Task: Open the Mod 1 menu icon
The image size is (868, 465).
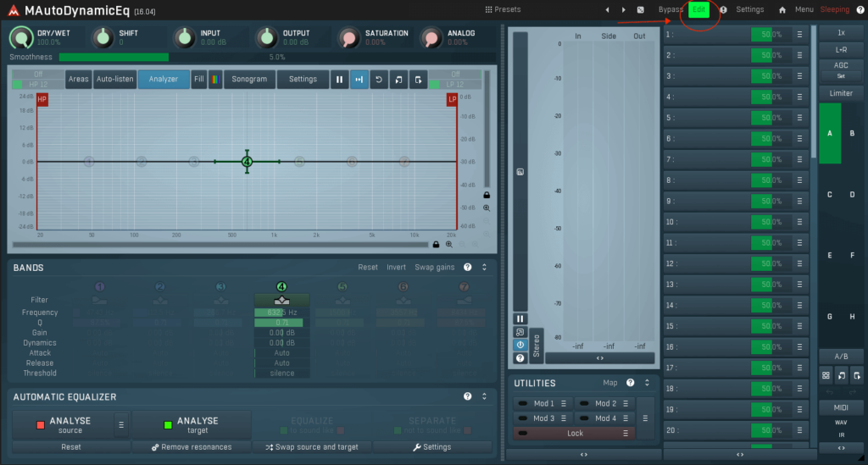Action: coord(564,404)
